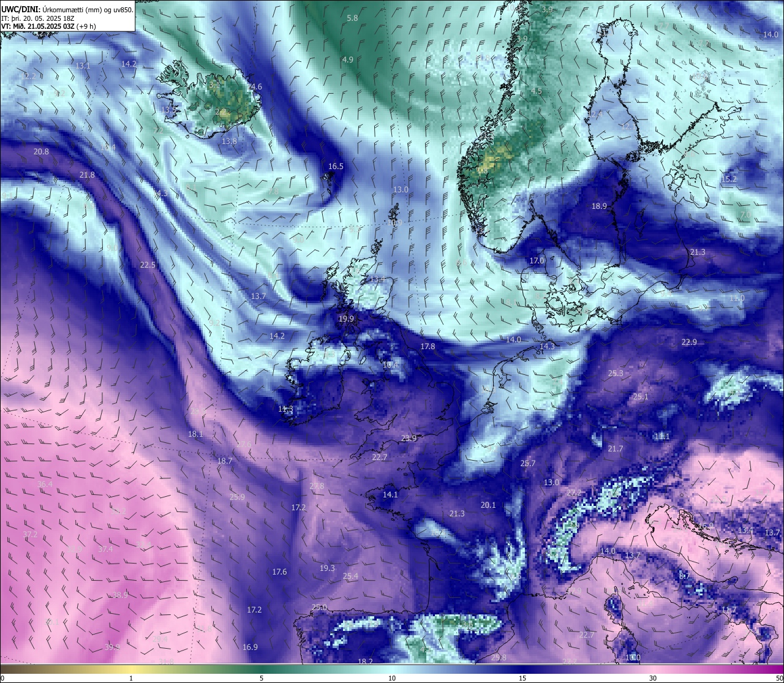
Task: Click the 25.1 map value
Action: pyautogui.click(x=640, y=396)
